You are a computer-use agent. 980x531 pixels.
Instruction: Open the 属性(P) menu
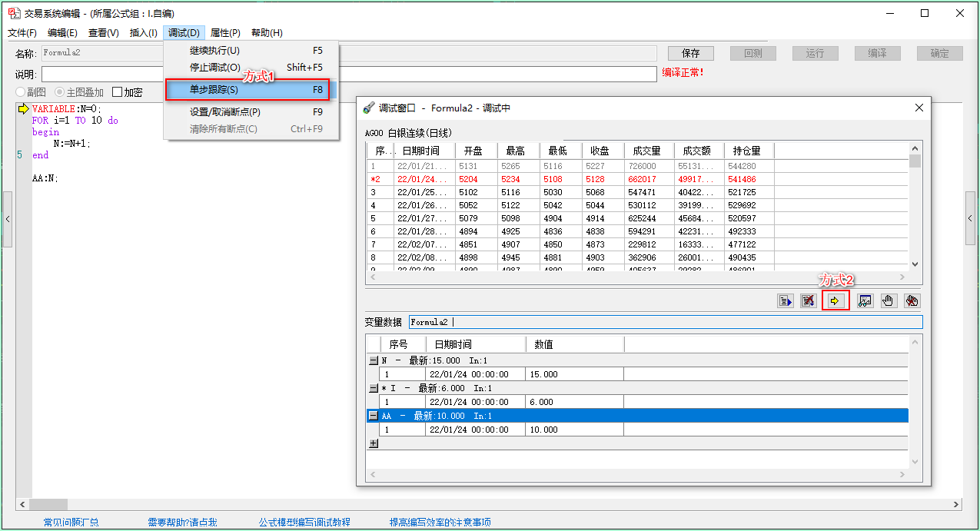pyautogui.click(x=225, y=33)
